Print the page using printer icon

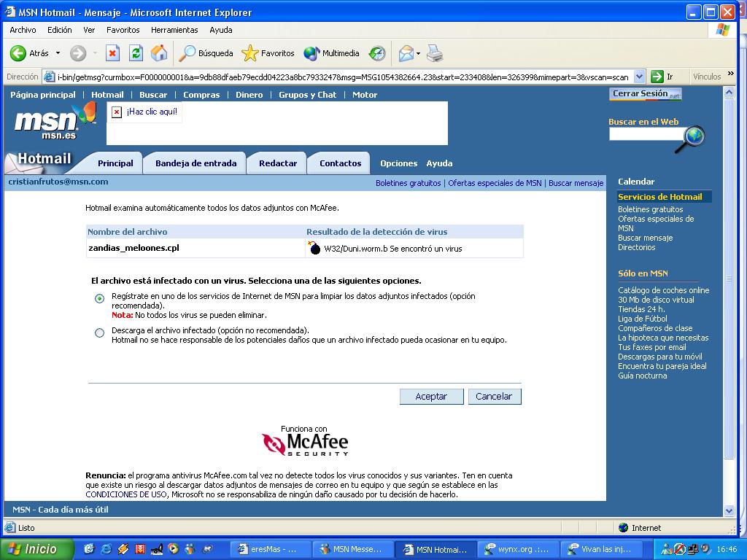pos(435,53)
